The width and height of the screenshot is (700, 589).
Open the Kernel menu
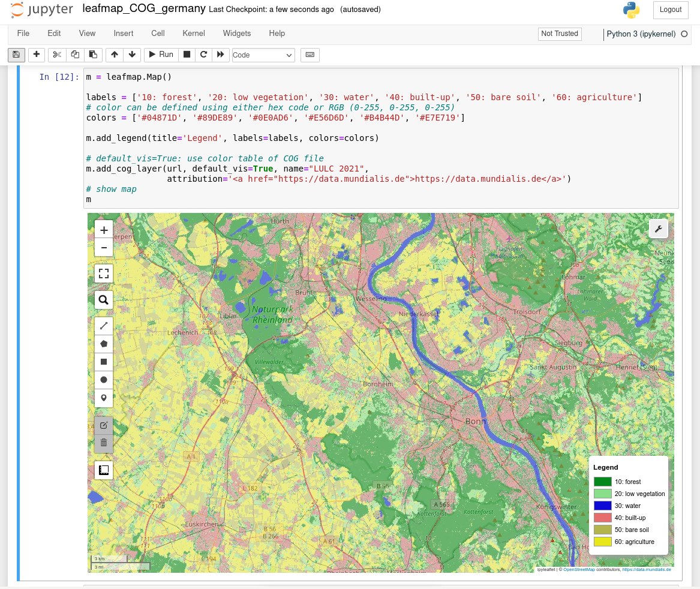[x=194, y=34]
